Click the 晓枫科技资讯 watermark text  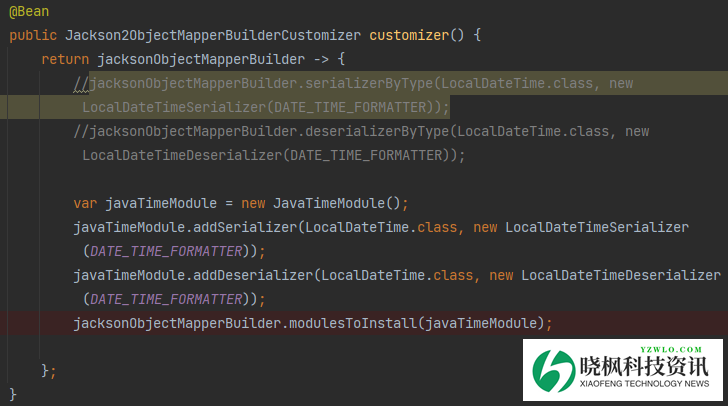click(x=644, y=366)
